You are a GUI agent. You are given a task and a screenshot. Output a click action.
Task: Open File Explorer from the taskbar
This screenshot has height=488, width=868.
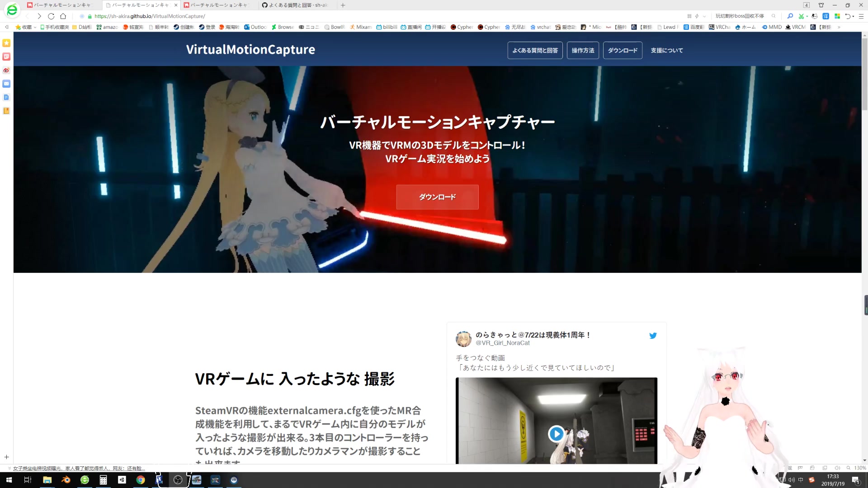pyautogui.click(x=47, y=480)
